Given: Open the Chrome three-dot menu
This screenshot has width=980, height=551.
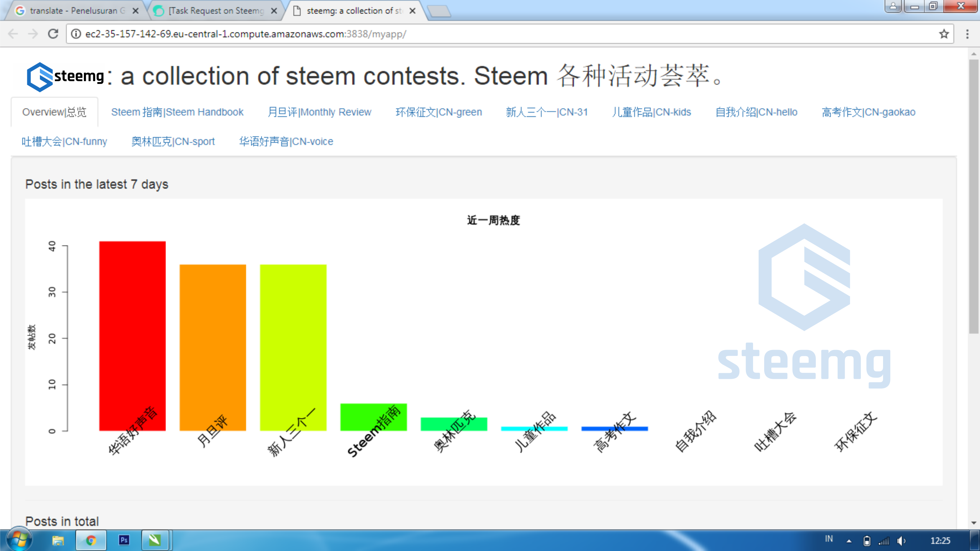Looking at the screenshot, I should 967,34.
